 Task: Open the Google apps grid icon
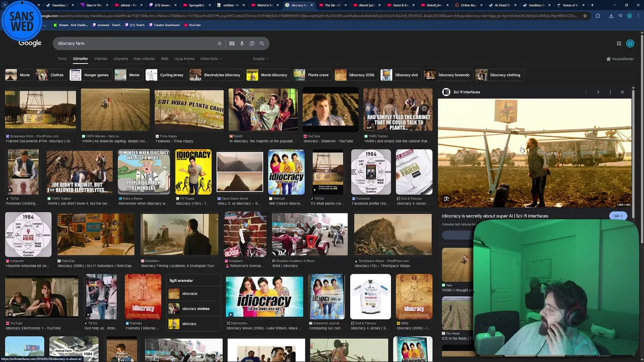tap(619, 44)
